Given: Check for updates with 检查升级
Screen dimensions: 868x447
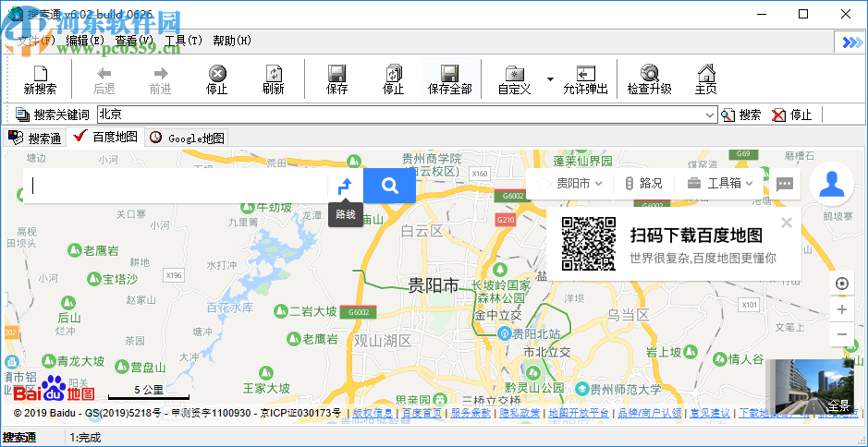Looking at the screenshot, I should [649, 80].
